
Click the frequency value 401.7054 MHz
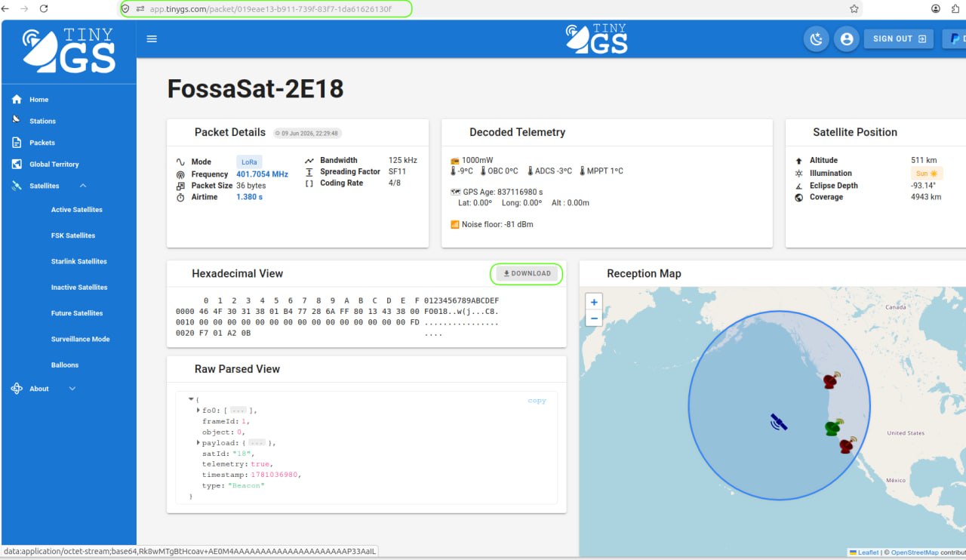[x=262, y=174]
